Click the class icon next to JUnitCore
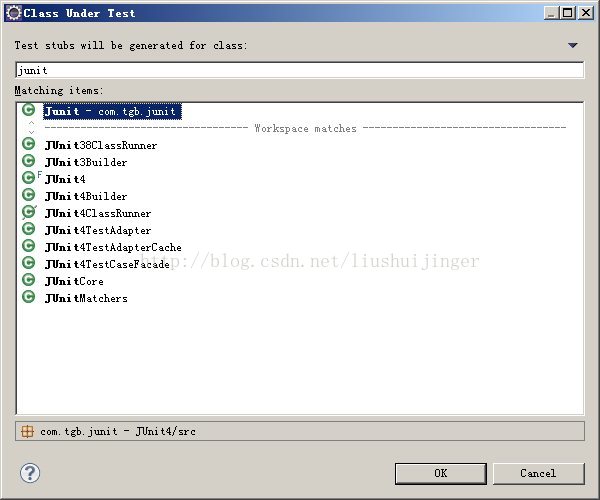 coord(28,280)
